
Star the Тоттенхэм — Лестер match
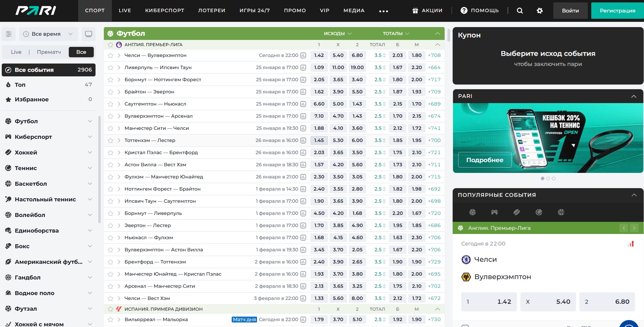coord(110,141)
